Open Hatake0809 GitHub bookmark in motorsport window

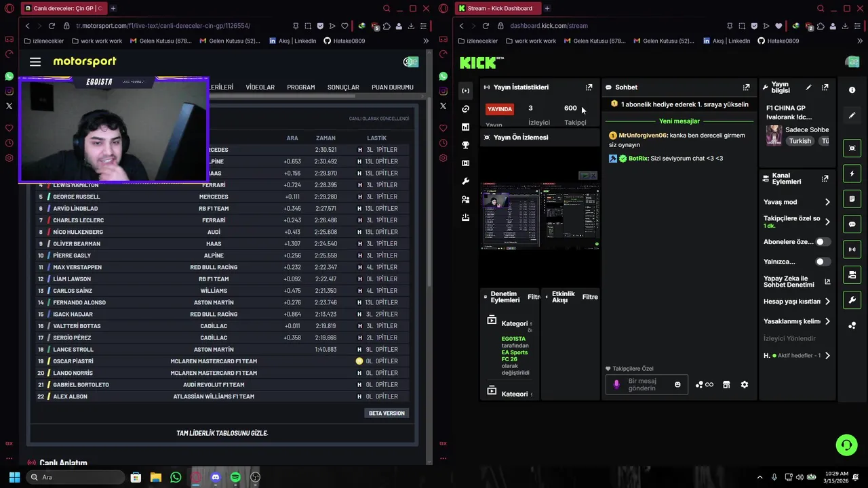pyautogui.click(x=344, y=41)
